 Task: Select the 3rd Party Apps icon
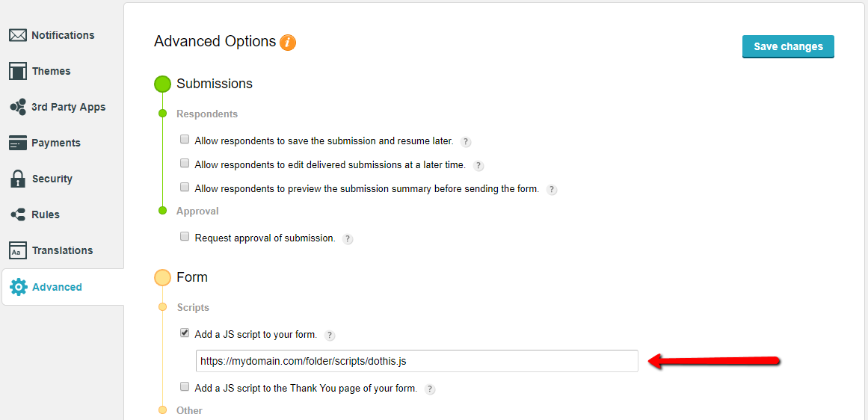tap(18, 107)
